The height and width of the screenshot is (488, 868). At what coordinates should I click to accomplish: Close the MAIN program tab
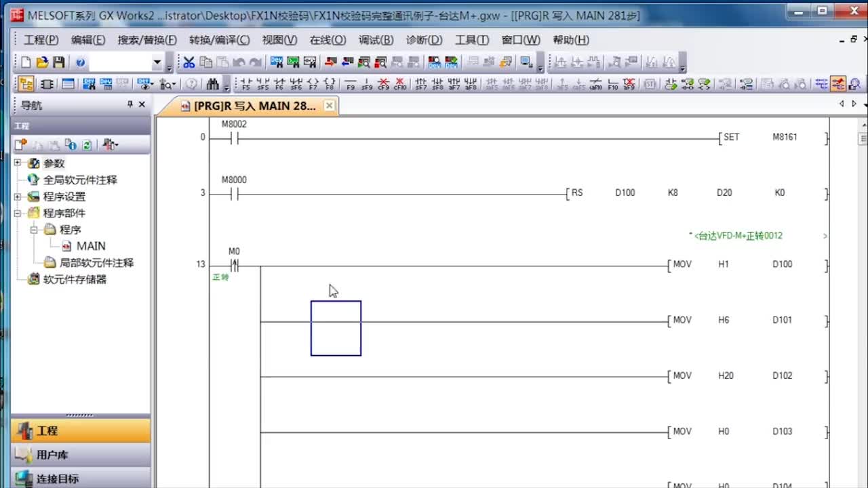[329, 106]
